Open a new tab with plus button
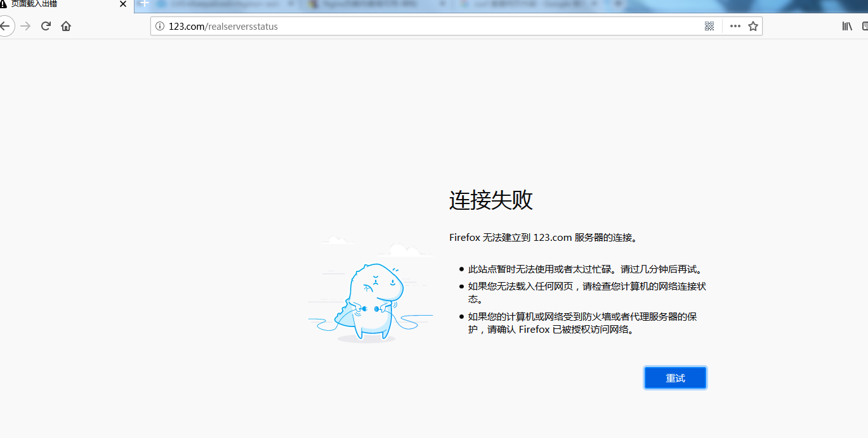 [x=144, y=4]
